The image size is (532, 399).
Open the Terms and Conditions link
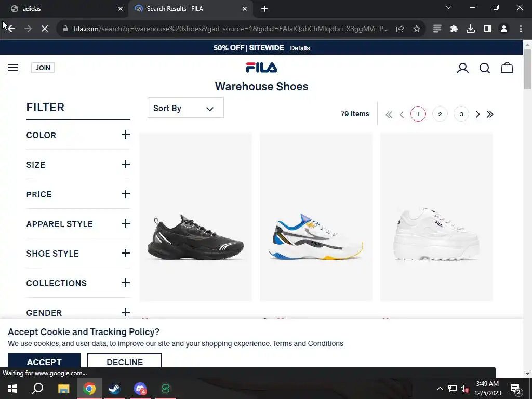pos(308,344)
